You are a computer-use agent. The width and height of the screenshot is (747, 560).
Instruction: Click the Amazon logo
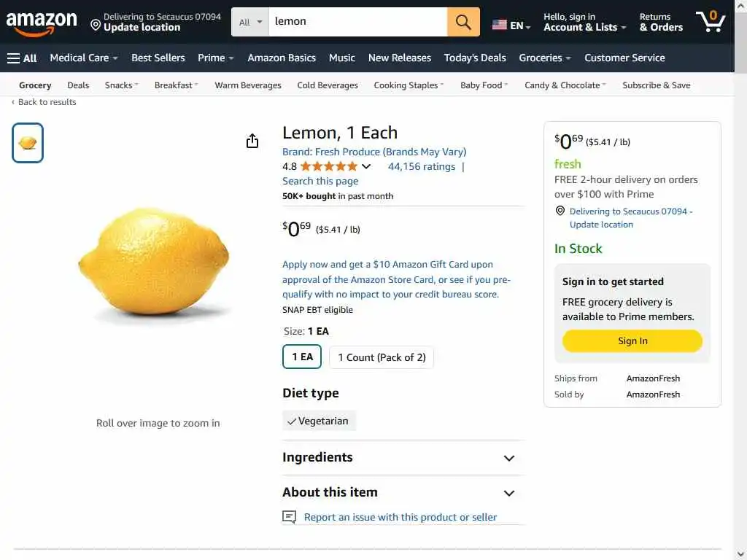42,22
